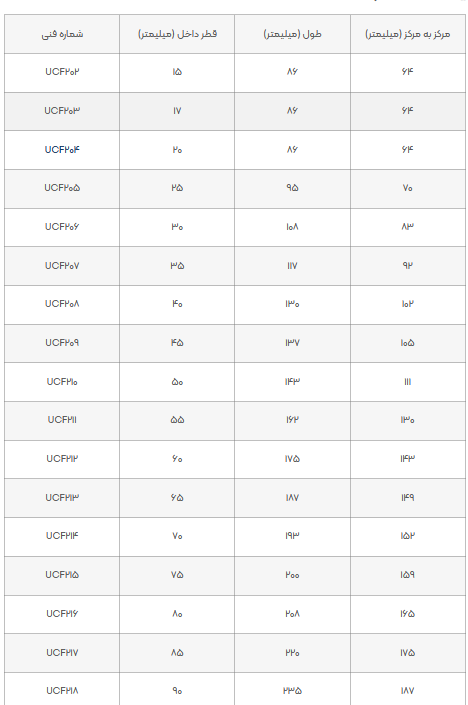Click the قطر داخل (میلیمتر) column header
The image size is (468, 705).
177,34
